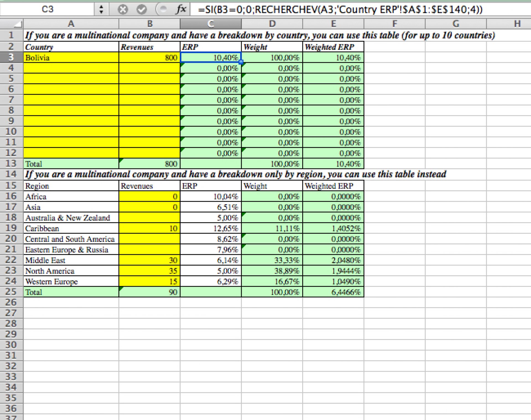This screenshot has height=420, width=531.
Task: Click the Middle East weighted ERP 2,0480%
Action: coord(333,260)
